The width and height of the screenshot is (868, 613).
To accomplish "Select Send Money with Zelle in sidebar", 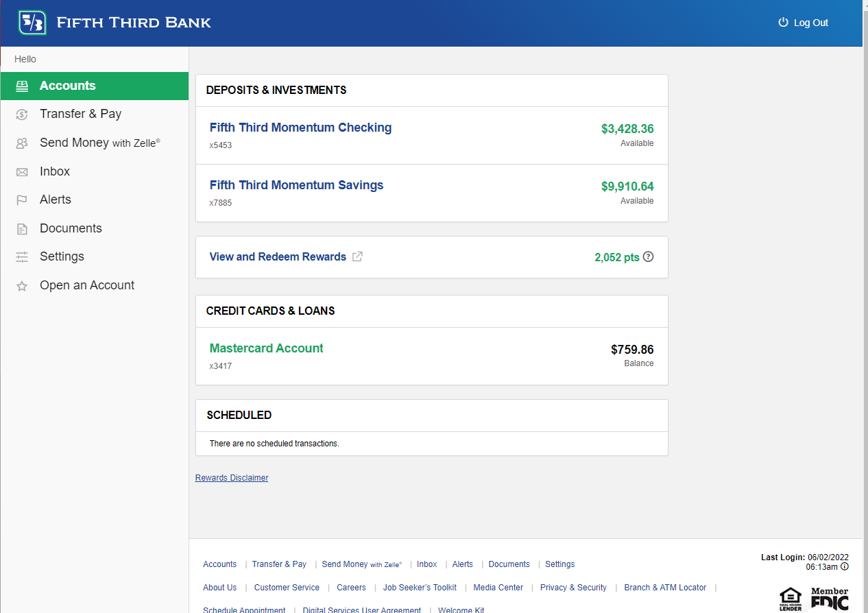I will [94, 143].
